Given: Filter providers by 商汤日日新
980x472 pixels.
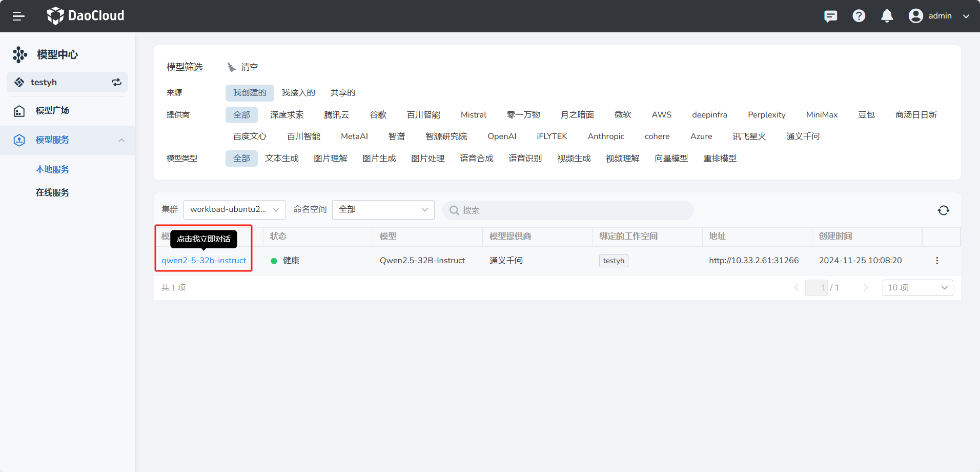Looking at the screenshot, I should pos(916,115).
